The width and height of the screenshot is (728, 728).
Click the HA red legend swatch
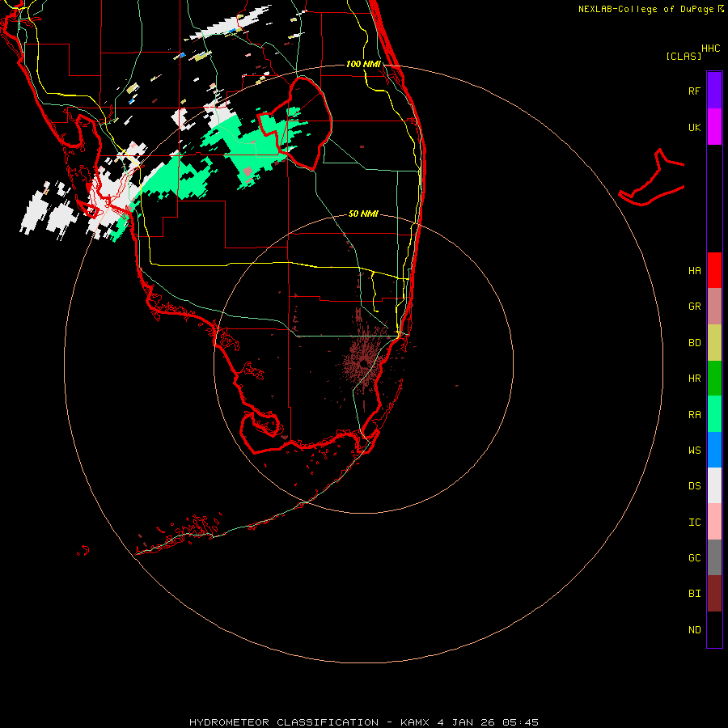coord(714,270)
